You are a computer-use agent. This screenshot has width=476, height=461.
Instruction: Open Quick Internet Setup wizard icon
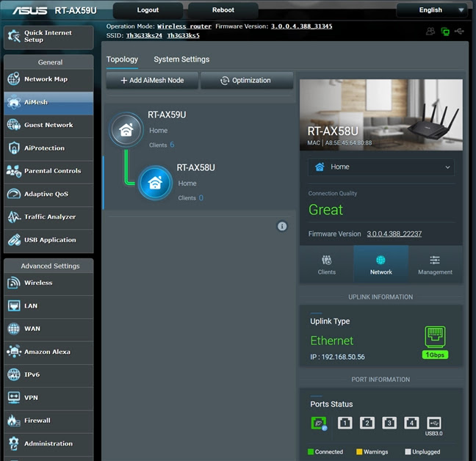(14, 37)
